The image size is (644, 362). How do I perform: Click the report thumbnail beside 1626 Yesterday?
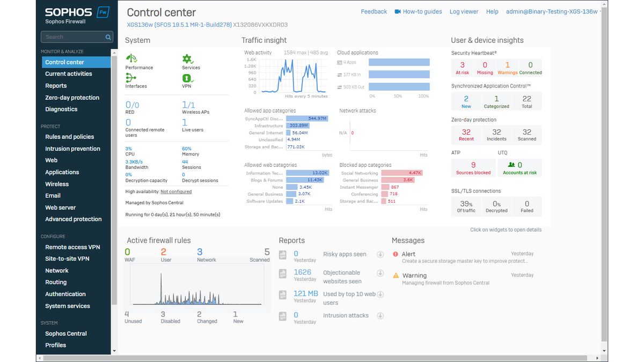(282, 274)
